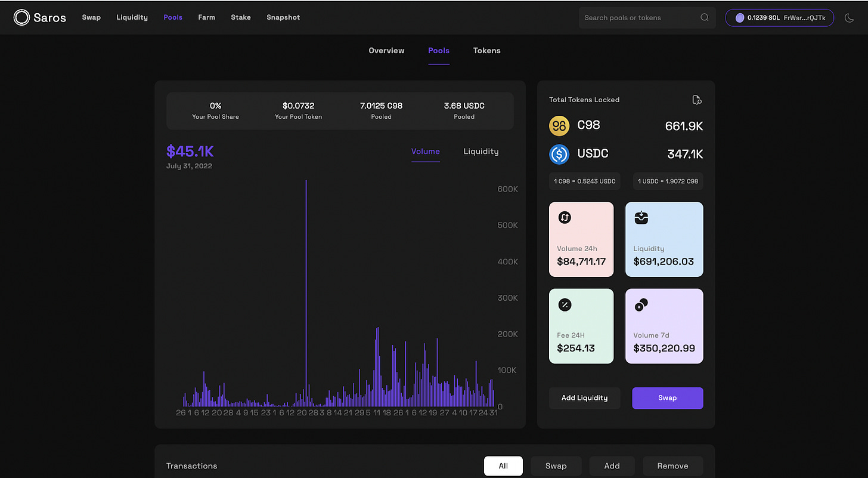Click the Volume 7d purple card
Screen dimensions: 868x478
click(x=664, y=326)
